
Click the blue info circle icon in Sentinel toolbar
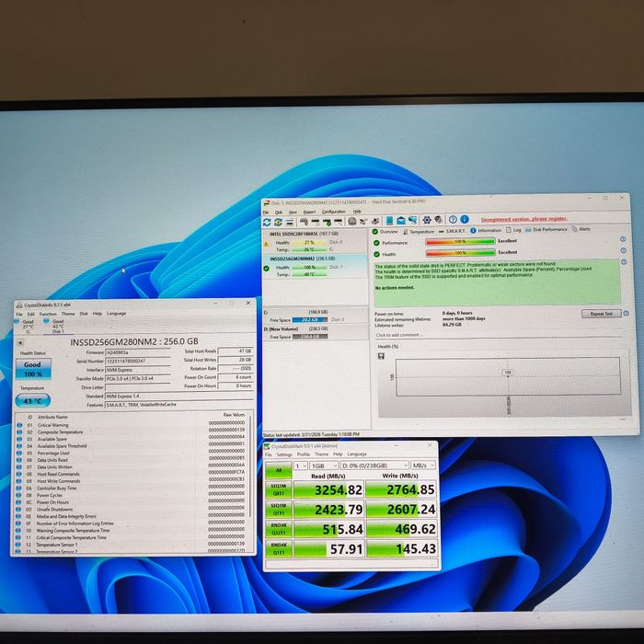coord(465,219)
